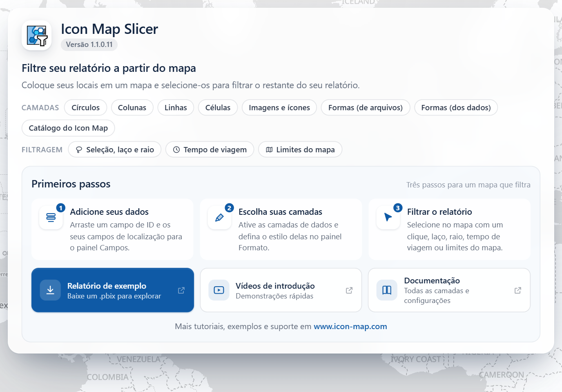
Task: Select Formas (de arquivos) chip
Action: [x=366, y=108]
